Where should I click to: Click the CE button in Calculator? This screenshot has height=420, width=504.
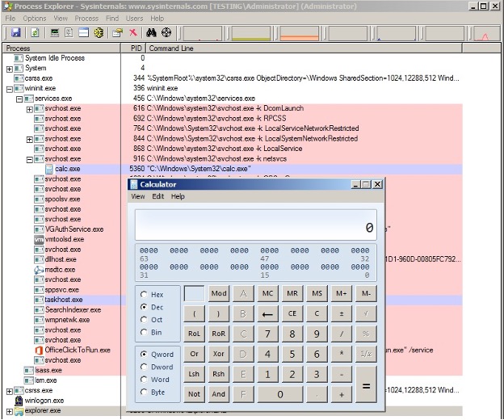click(292, 313)
